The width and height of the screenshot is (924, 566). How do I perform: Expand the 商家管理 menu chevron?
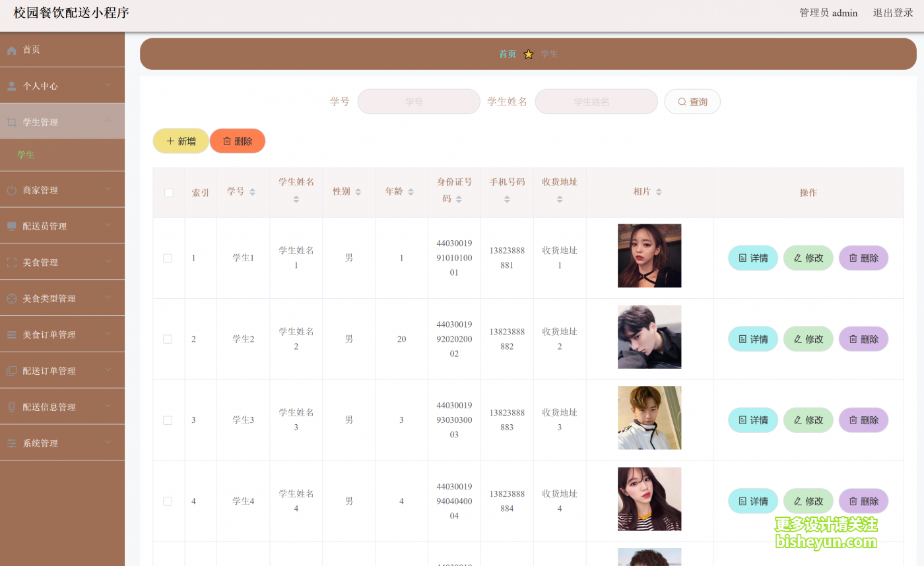coord(108,189)
